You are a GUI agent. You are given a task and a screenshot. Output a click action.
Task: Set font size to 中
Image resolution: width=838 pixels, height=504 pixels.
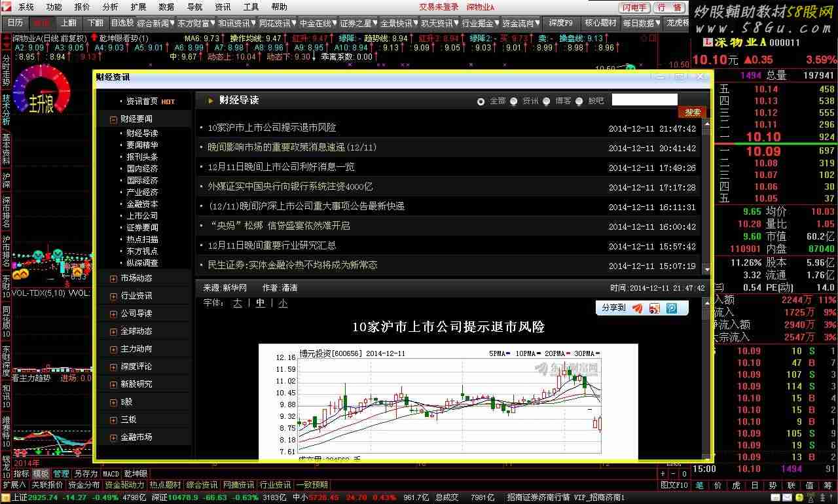point(260,303)
